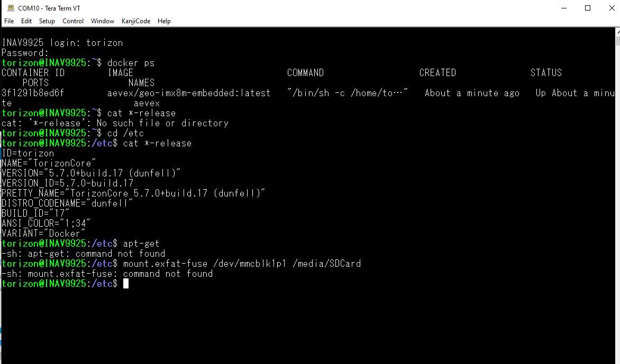Open the Setup menu
This screenshot has width=620, height=364.
[47, 21]
